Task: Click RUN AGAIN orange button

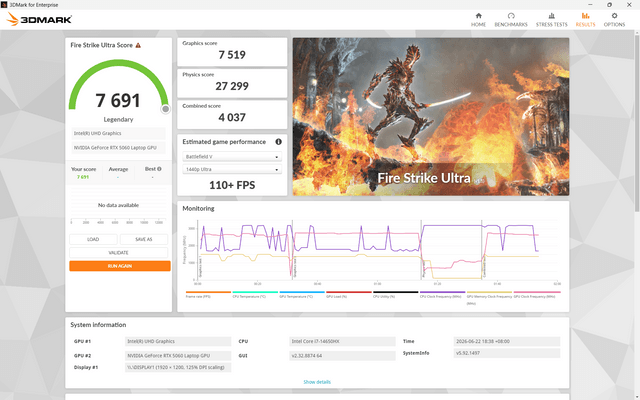Action: [x=120, y=266]
